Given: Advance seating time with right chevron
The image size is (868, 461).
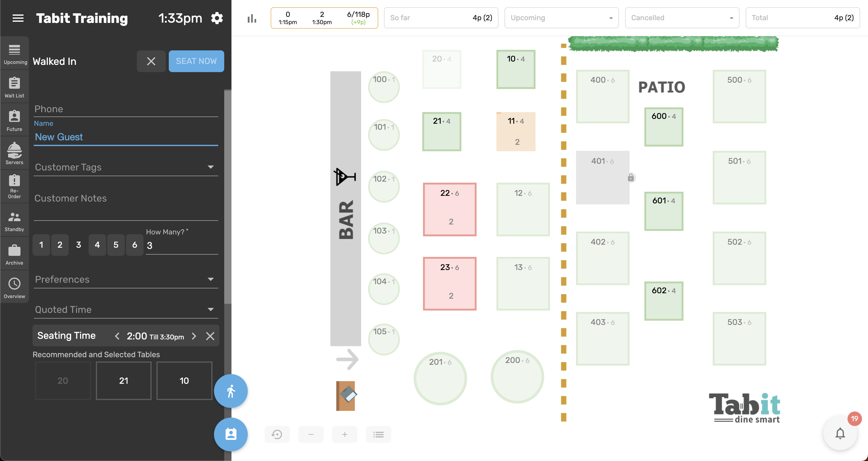Looking at the screenshot, I should click(194, 336).
